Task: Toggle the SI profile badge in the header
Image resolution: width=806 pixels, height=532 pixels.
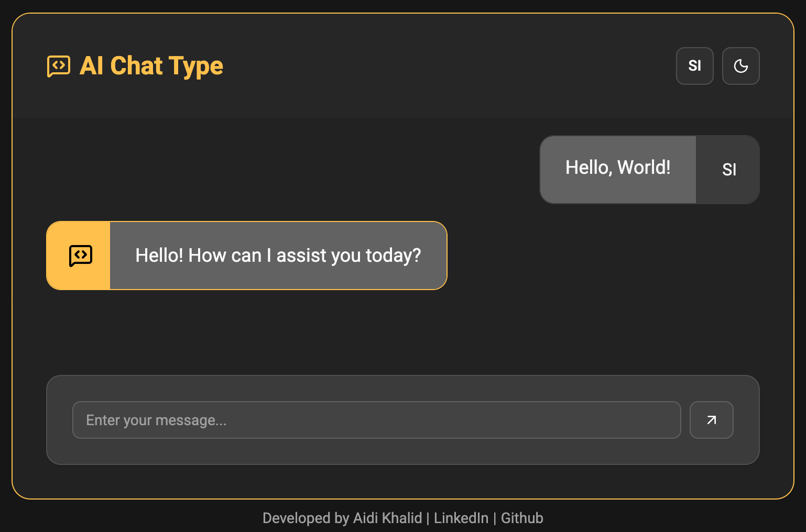Action: point(694,66)
